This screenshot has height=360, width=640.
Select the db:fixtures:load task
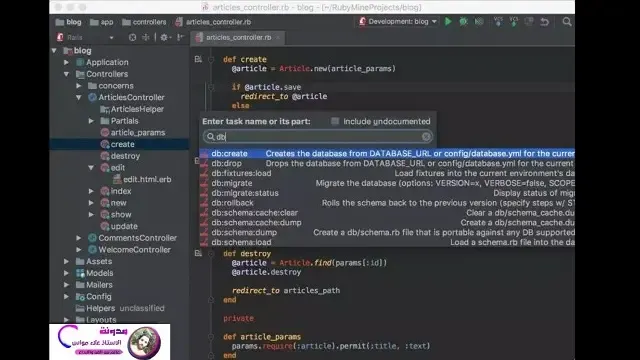click(387, 173)
